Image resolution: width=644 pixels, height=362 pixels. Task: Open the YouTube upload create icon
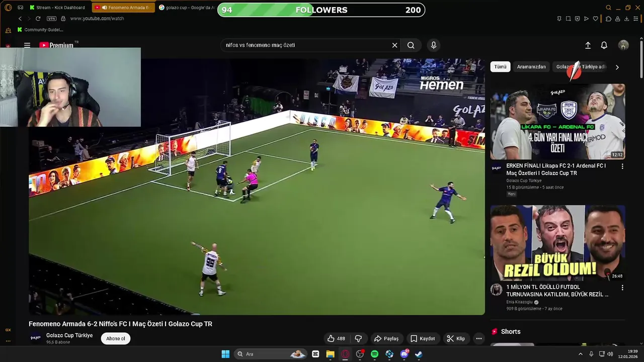click(x=588, y=45)
